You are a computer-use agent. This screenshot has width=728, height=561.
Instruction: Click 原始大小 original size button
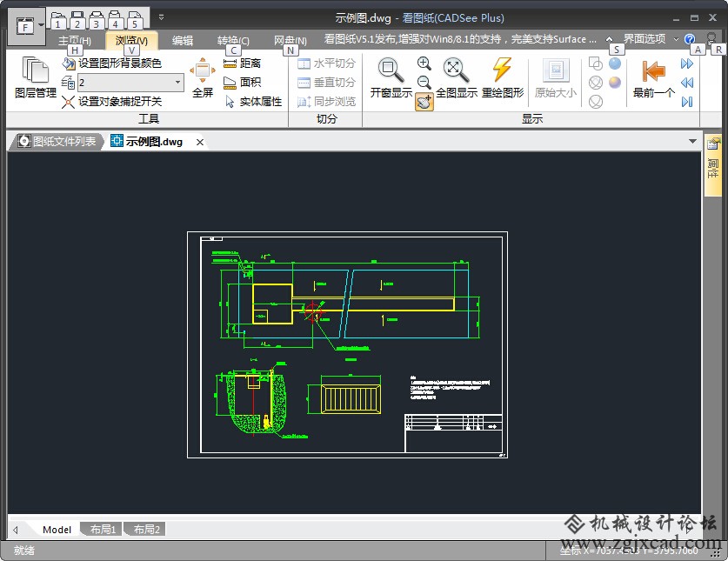point(555,77)
